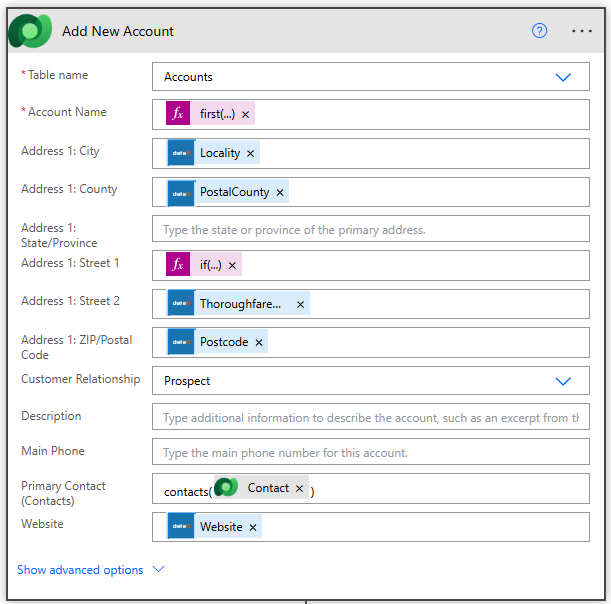Expand Show advanced options
Image resolution: width=611 pixels, height=604 pixels.
(x=90, y=570)
